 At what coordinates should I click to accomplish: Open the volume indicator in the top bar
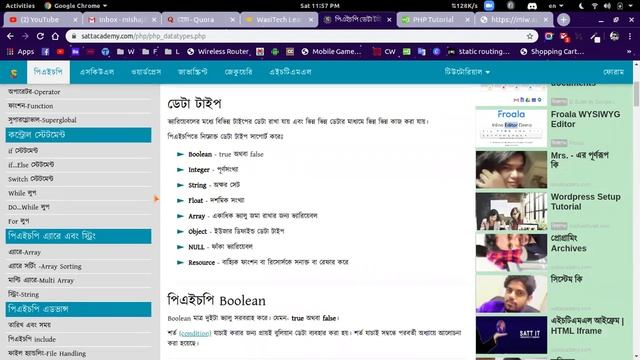click(607, 6)
